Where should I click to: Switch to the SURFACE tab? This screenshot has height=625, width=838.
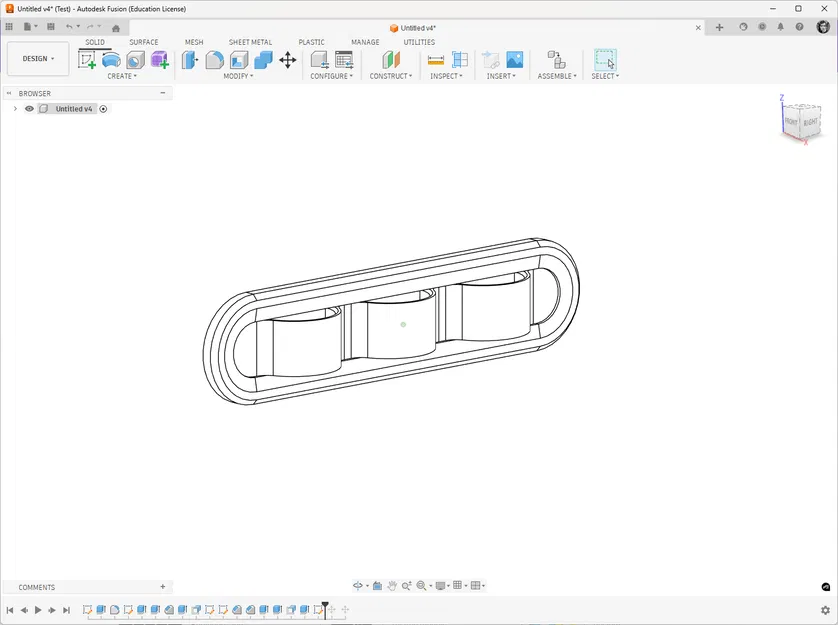click(143, 43)
